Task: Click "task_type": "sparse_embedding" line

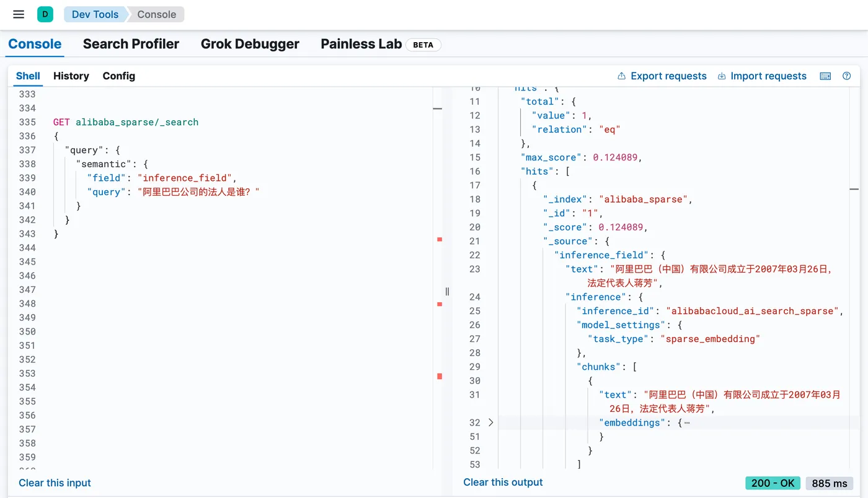Action: point(674,339)
